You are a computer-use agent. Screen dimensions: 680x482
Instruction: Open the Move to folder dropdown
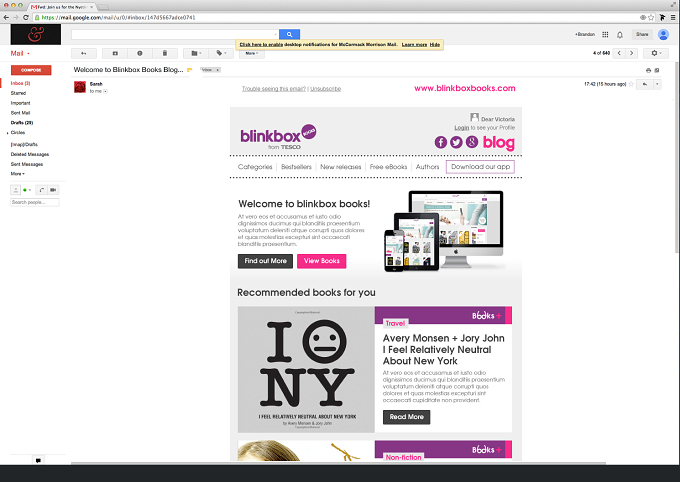[x=196, y=53]
